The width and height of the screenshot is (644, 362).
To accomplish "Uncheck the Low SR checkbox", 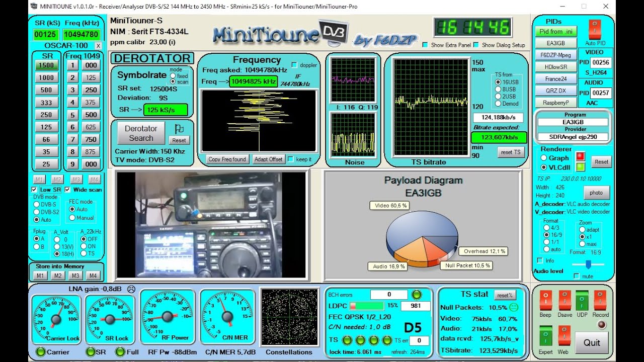I will coord(34,190).
